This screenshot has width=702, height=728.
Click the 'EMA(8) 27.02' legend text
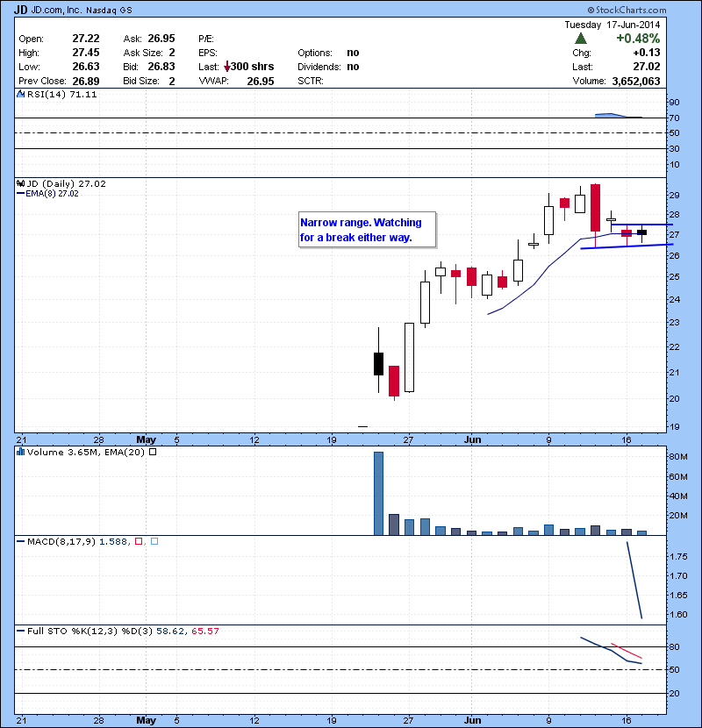click(52, 194)
